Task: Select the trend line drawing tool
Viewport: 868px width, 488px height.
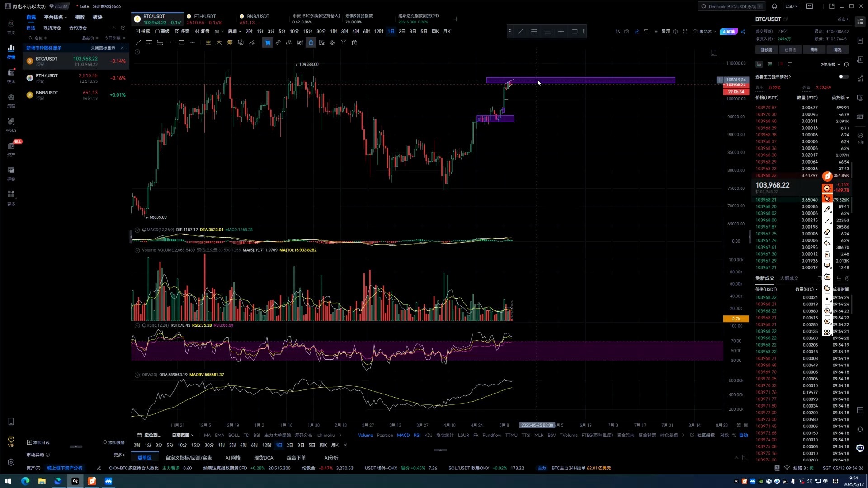Action: point(138,42)
